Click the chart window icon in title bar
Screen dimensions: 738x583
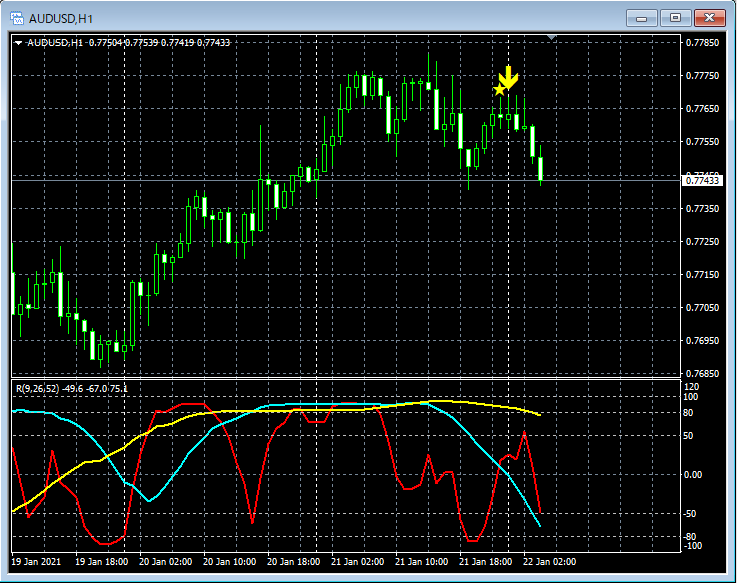[x=17, y=17]
